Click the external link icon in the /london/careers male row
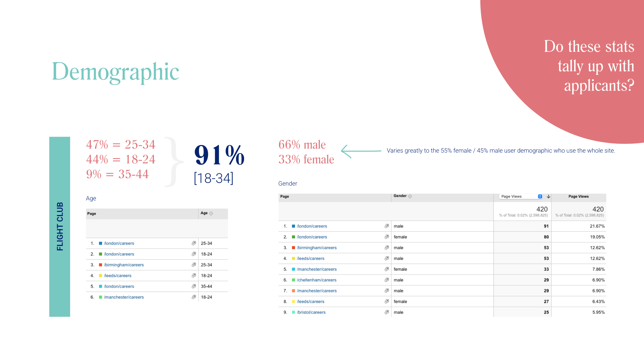 [387, 226]
